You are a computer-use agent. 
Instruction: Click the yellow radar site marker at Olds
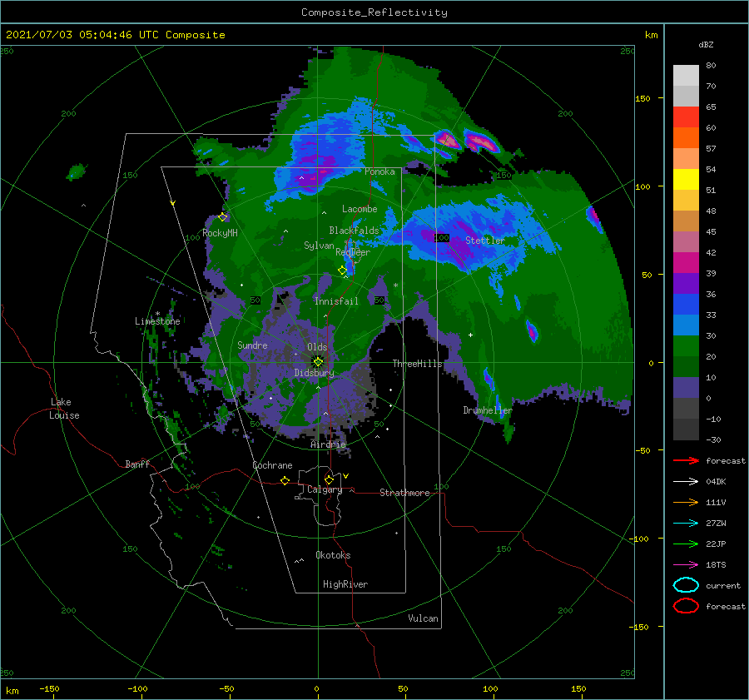tap(318, 362)
